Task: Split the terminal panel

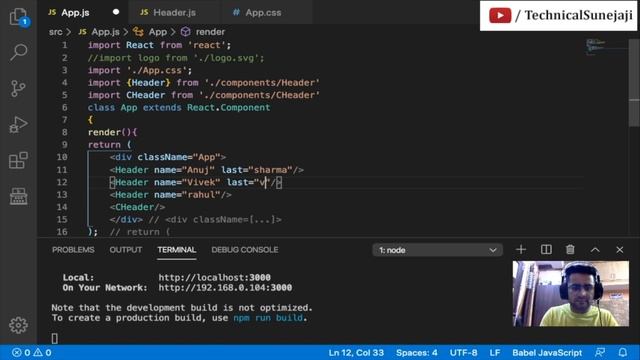Action: [x=546, y=249]
